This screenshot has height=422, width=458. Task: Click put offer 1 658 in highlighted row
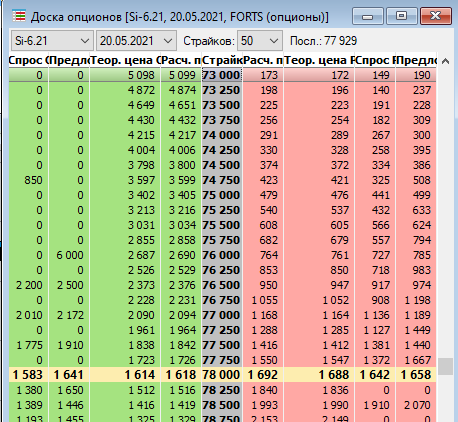(x=416, y=375)
